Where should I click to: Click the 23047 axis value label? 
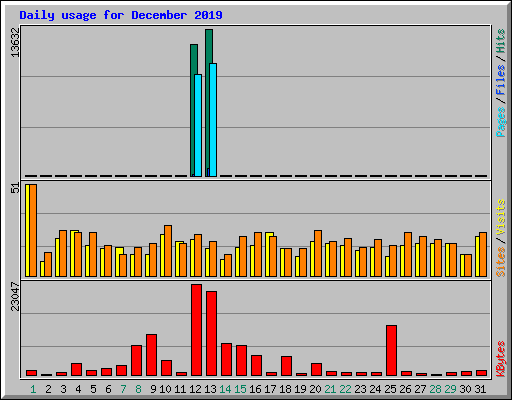coord(15,296)
